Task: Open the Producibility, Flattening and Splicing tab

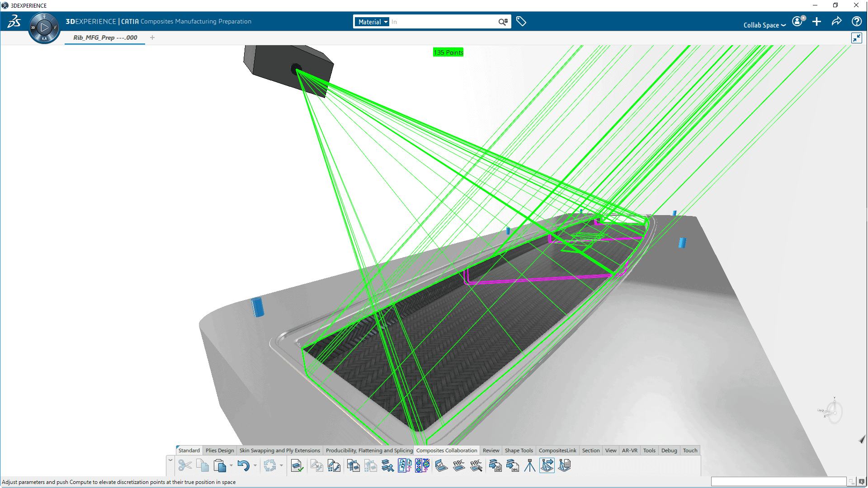Action: [369, 450]
